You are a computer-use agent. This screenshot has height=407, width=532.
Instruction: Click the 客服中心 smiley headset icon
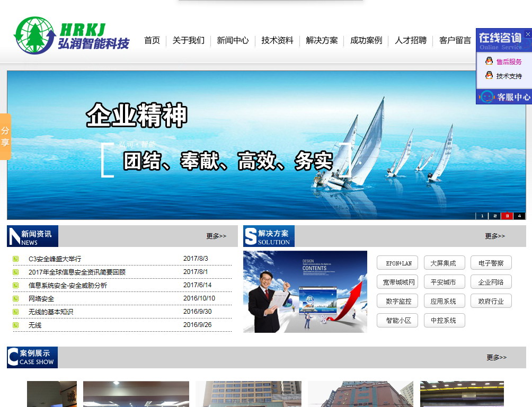[x=487, y=97]
